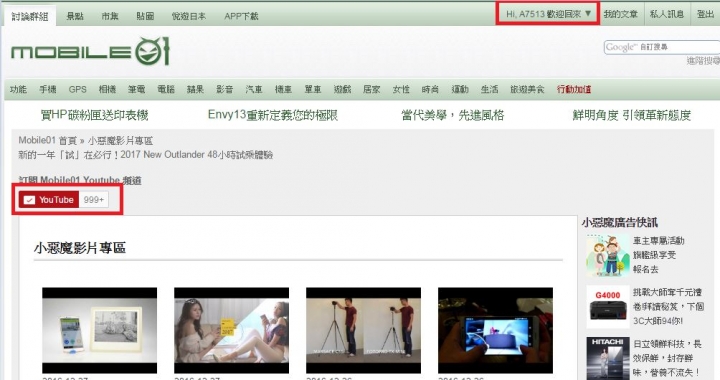Click the 當代美學，先進風格 ad link
Image resolution: width=720 pixels, height=380 pixels.
click(452, 115)
